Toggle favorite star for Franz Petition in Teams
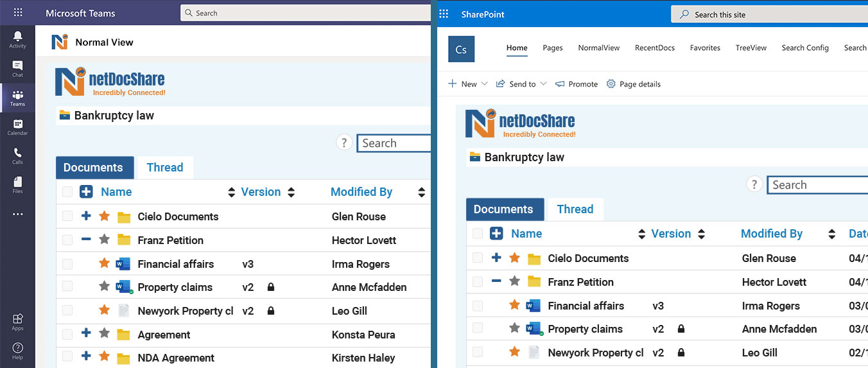Image resolution: width=868 pixels, height=368 pixels. 105,240
